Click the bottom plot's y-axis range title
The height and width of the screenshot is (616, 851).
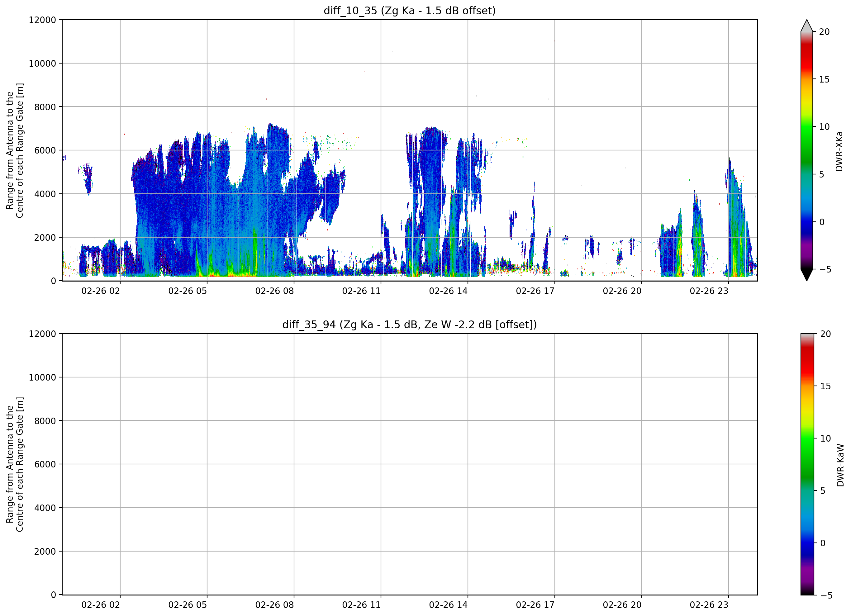tap(15, 464)
